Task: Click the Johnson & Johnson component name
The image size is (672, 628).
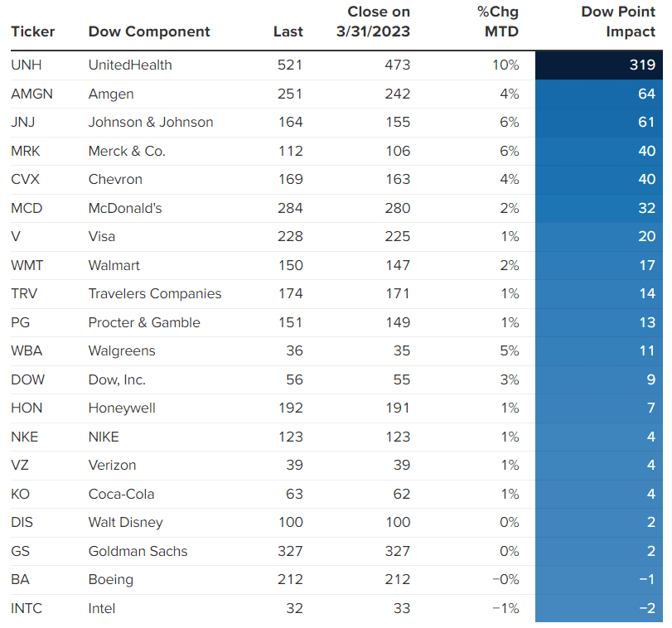Action: [151, 122]
